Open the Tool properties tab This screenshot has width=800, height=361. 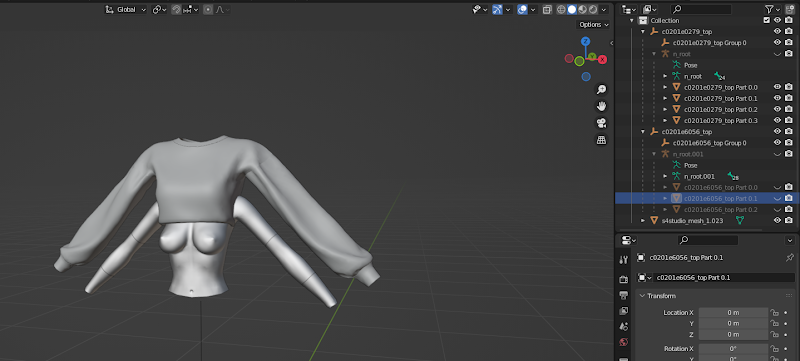point(623,260)
